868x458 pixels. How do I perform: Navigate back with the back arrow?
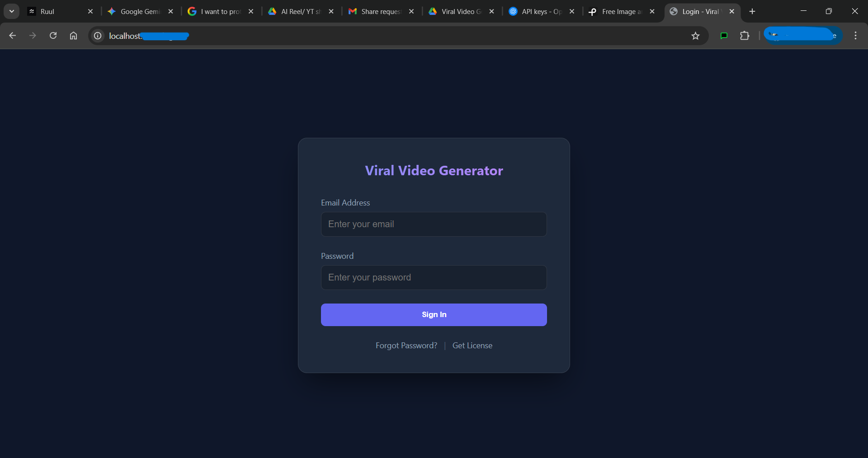click(x=12, y=35)
